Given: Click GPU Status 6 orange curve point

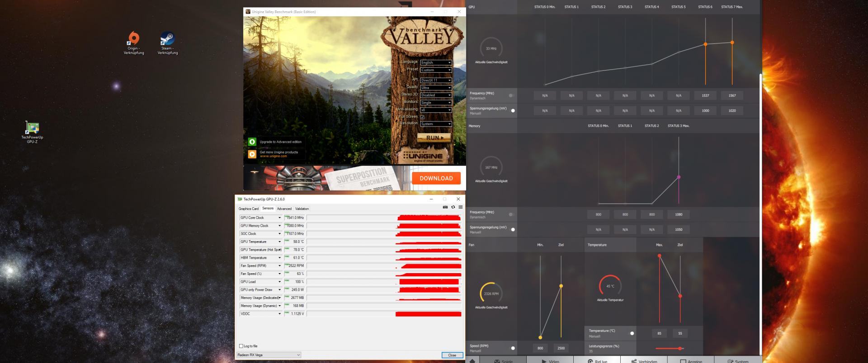Looking at the screenshot, I should point(705,44).
